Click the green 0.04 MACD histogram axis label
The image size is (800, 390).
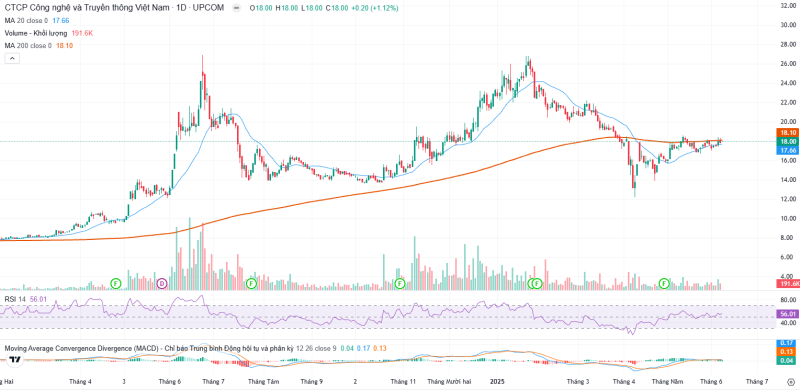pyautogui.click(x=786, y=361)
